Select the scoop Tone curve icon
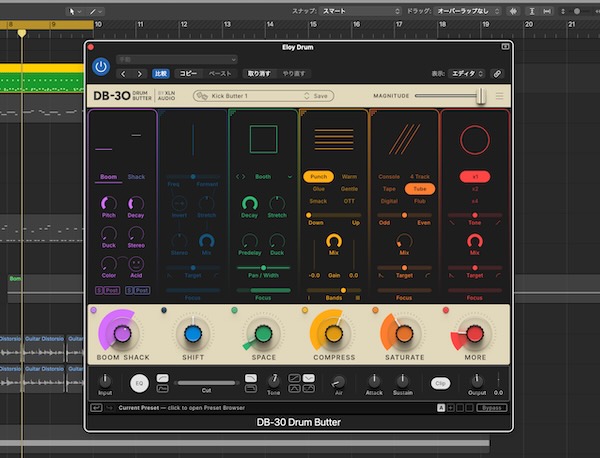Screen dimensions: 600x458 309,378
